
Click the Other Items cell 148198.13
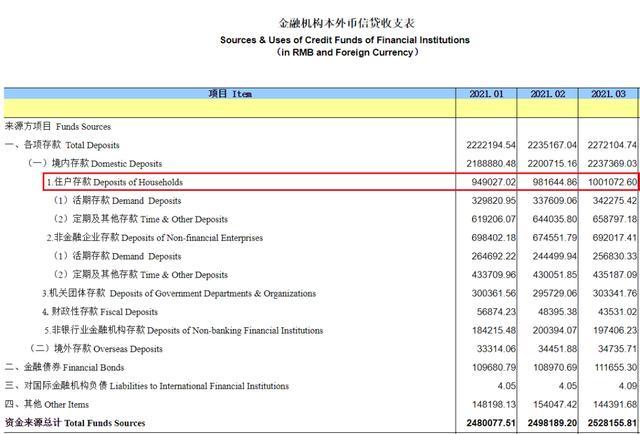pos(493,404)
